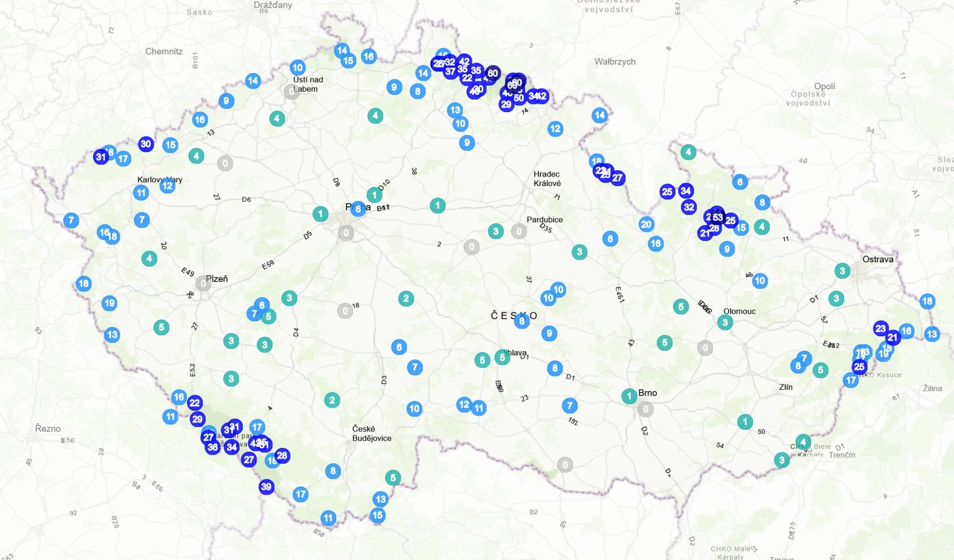Select the blue 8 marker on ČESKO label
This screenshot has height=560, width=954.
pos(522,321)
